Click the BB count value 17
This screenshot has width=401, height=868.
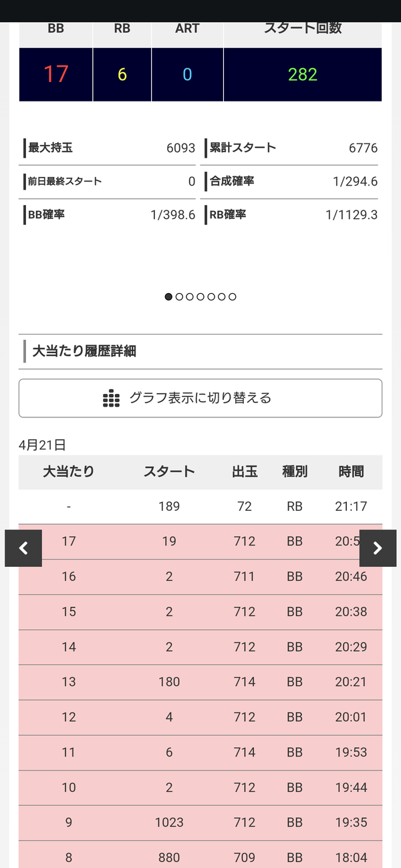tap(56, 74)
